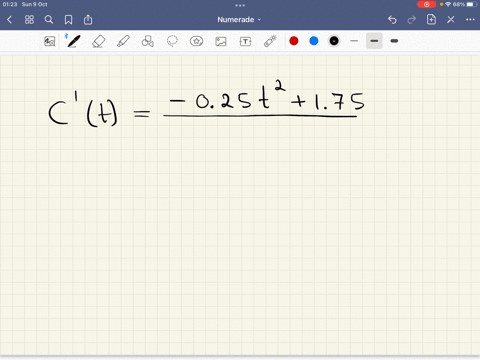Select the thinnest stroke width
Screen dimensions: 480x360
354,41
